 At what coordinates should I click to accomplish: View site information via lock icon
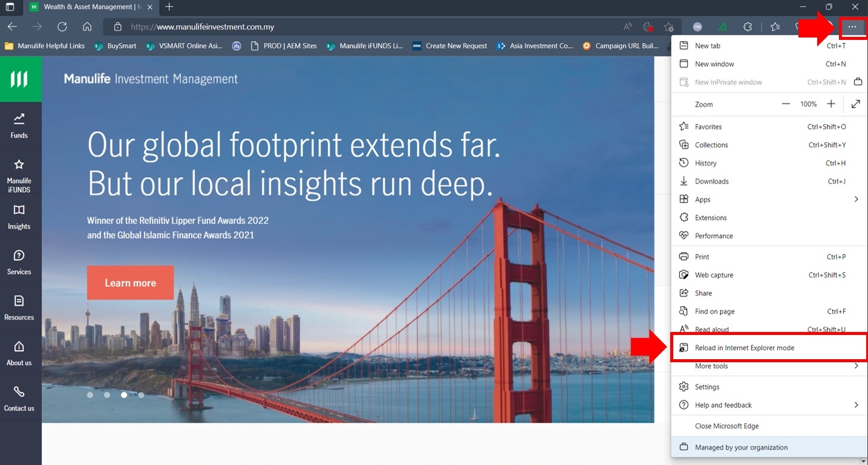(x=118, y=27)
